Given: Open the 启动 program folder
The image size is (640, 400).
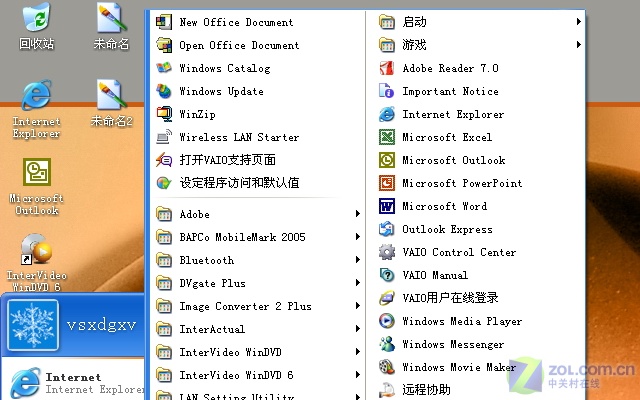Looking at the screenshot, I should [476, 22].
